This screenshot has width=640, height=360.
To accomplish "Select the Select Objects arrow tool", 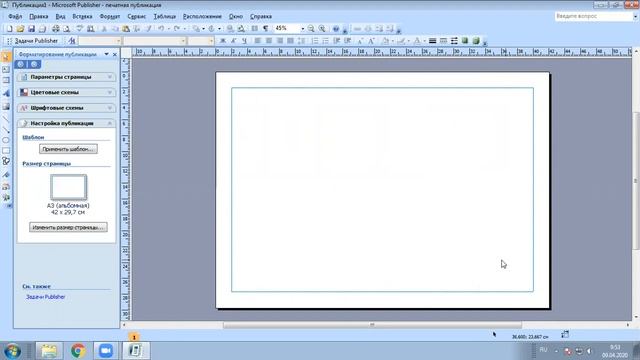I will (6, 57).
